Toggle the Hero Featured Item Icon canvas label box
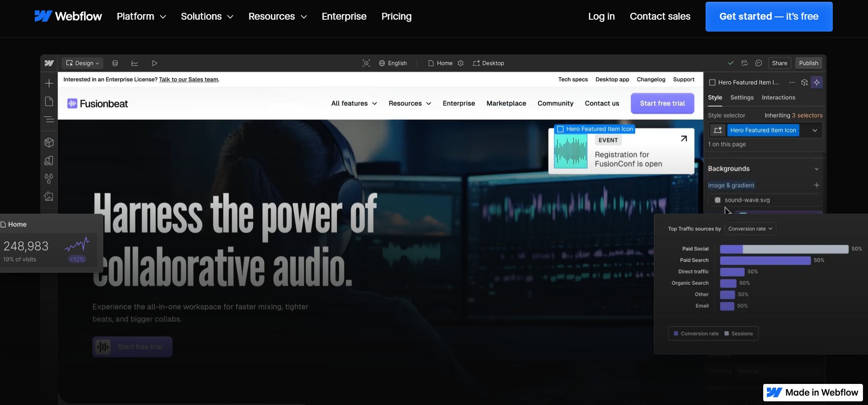Viewport: 868px width, 405px height. (560, 129)
